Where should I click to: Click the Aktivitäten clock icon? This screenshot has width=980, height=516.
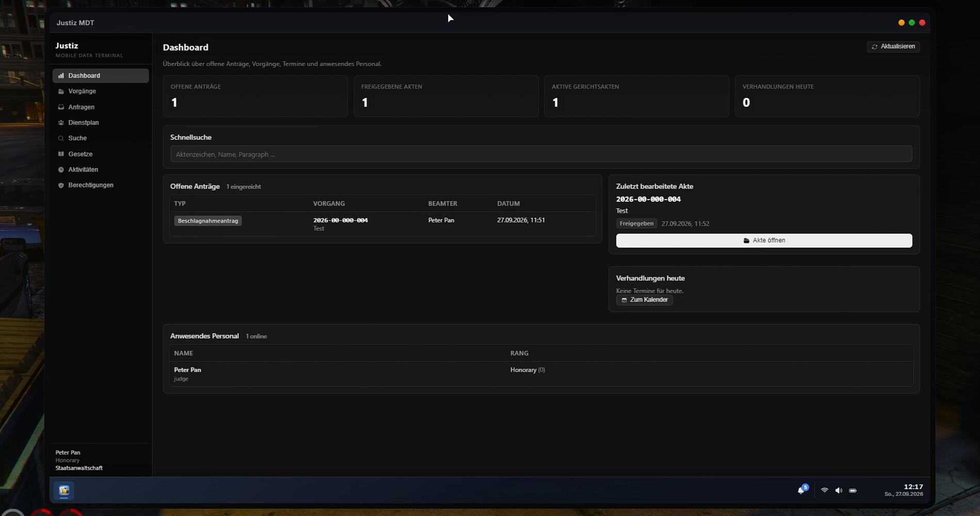pyautogui.click(x=61, y=170)
